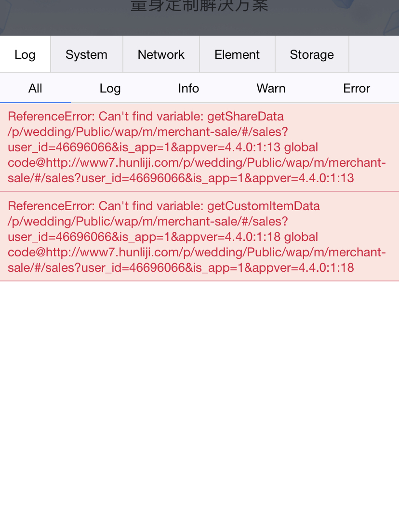Select the main Log tab
Viewport: 399px width, 532px height.
pos(25,54)
